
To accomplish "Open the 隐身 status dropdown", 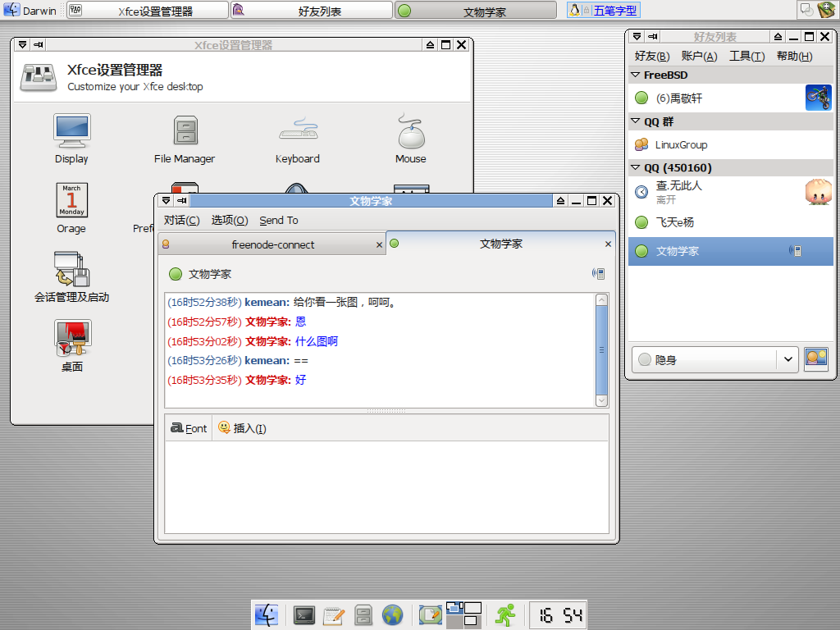I will tap(715, 359).
